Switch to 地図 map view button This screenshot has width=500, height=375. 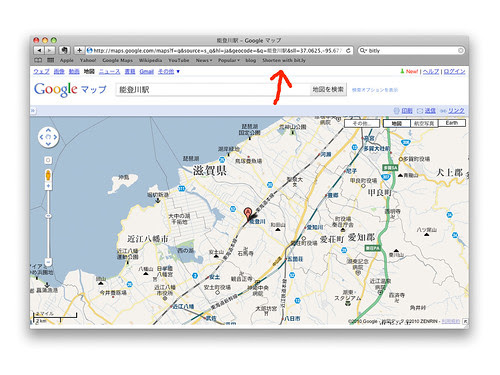[x=397, y=123]
